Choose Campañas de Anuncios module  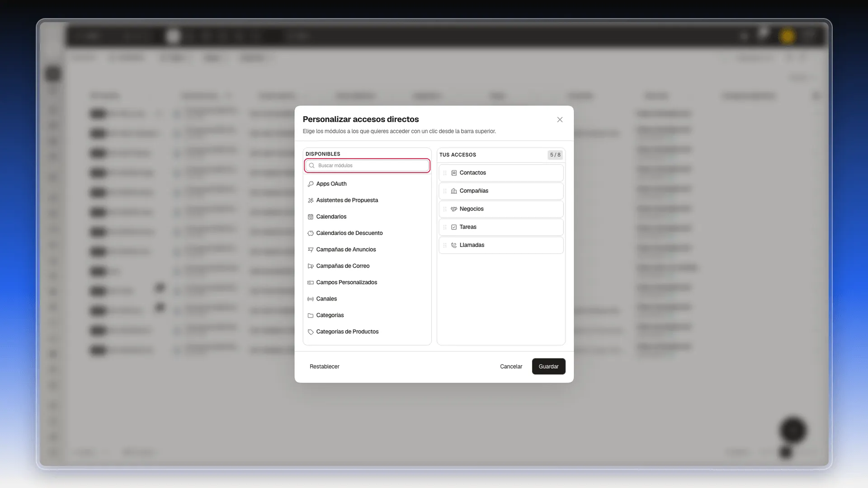pos(367,249)
